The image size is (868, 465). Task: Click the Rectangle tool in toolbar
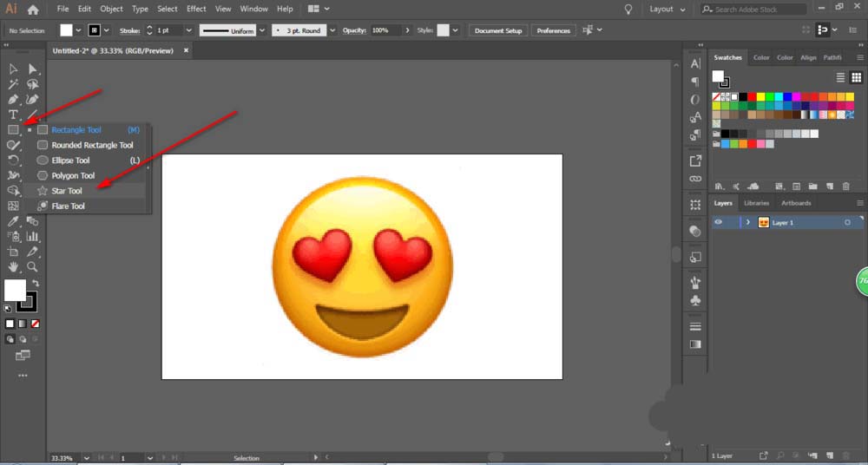13,130
